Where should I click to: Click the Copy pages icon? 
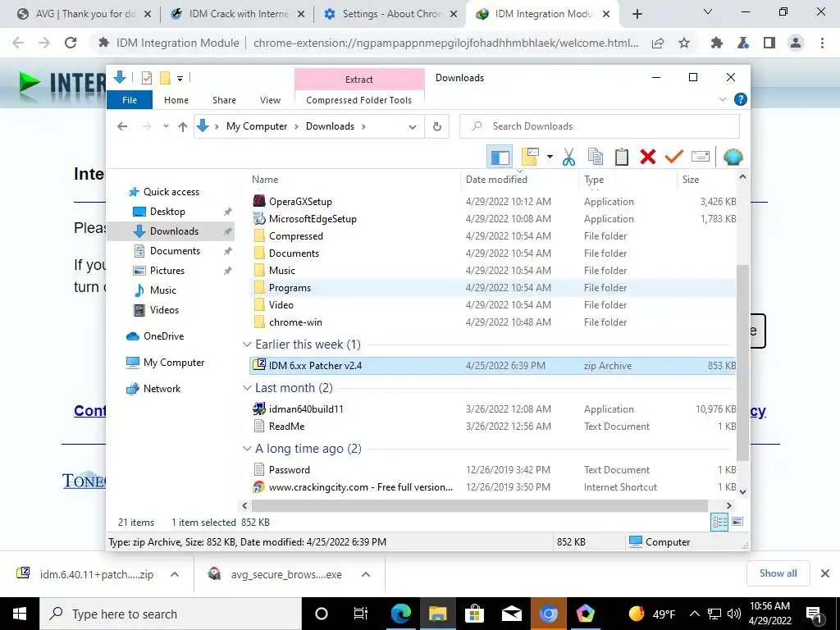pos(596,157)
